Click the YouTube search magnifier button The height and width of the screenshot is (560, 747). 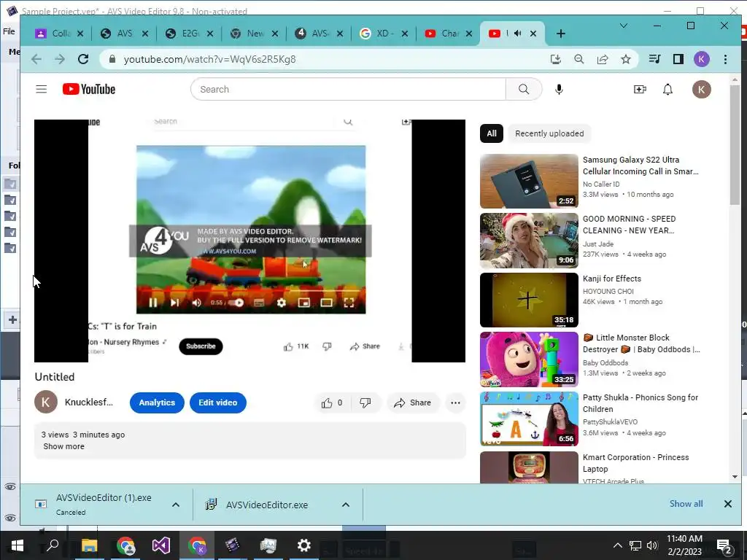tap(524, 89)
